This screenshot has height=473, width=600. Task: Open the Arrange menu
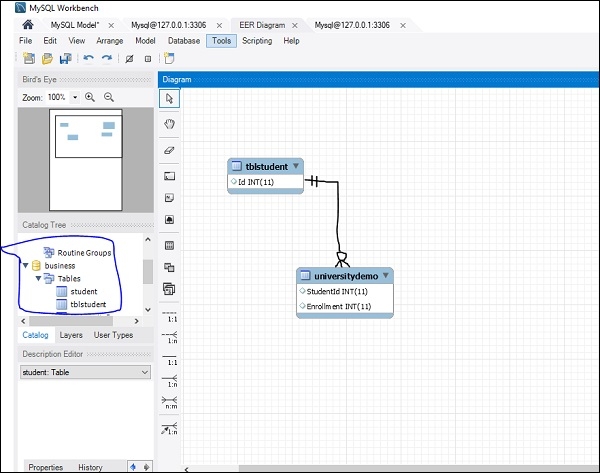(x=110, y=41)
